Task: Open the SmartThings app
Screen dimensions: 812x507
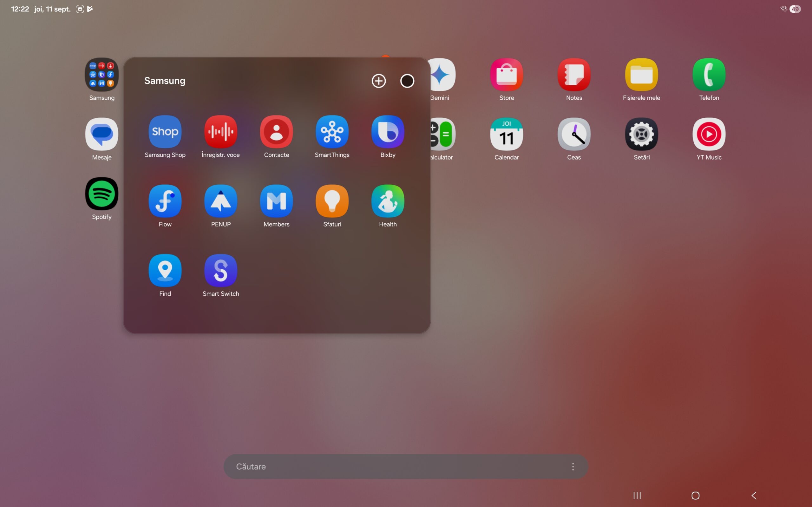Action: [x=332, y=132]
